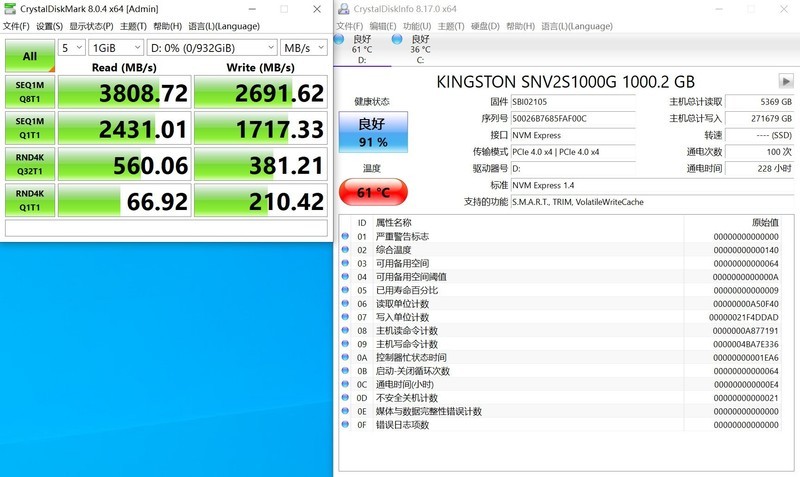Click the CrystalDiskMark title bar icon

(x=10, y=9)
